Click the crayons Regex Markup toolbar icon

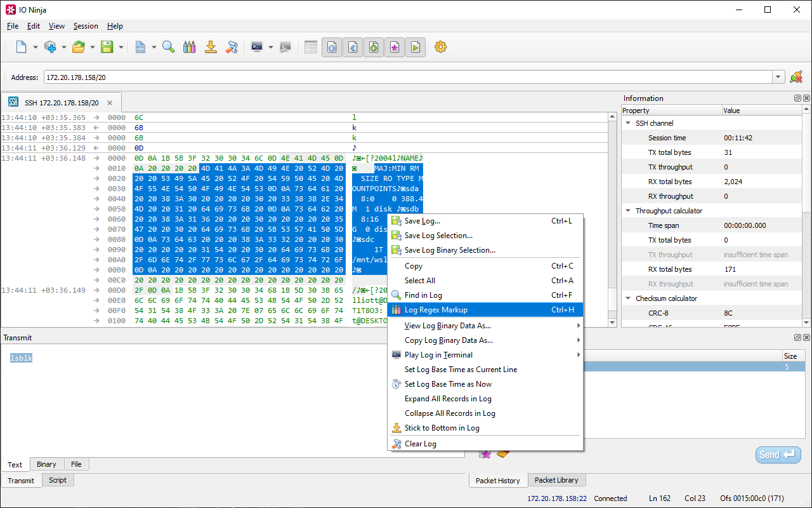[189, 47]
